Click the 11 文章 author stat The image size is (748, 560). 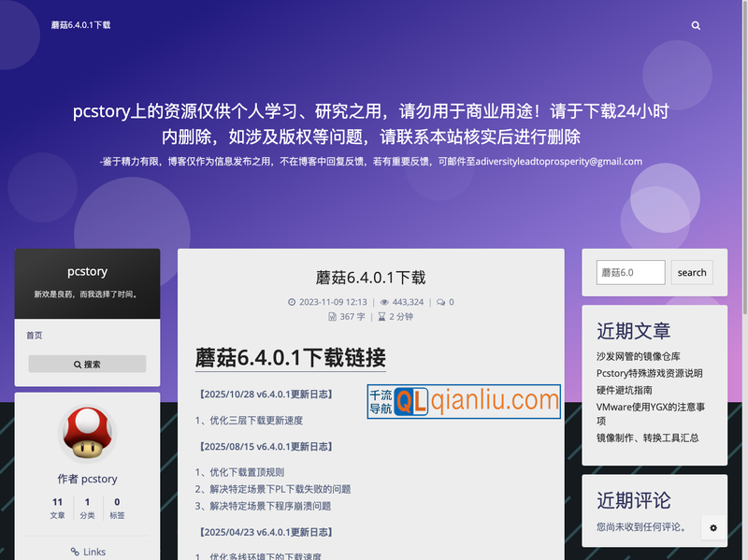57,507
